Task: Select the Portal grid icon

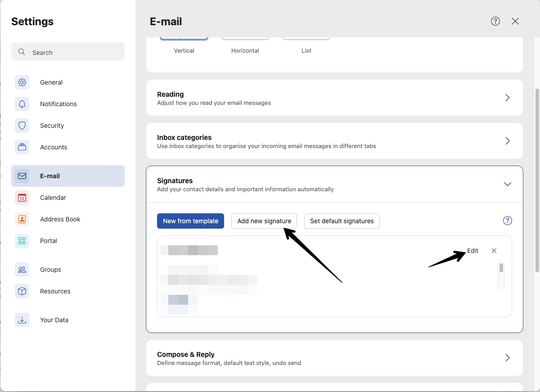Action: pos(22,241)
